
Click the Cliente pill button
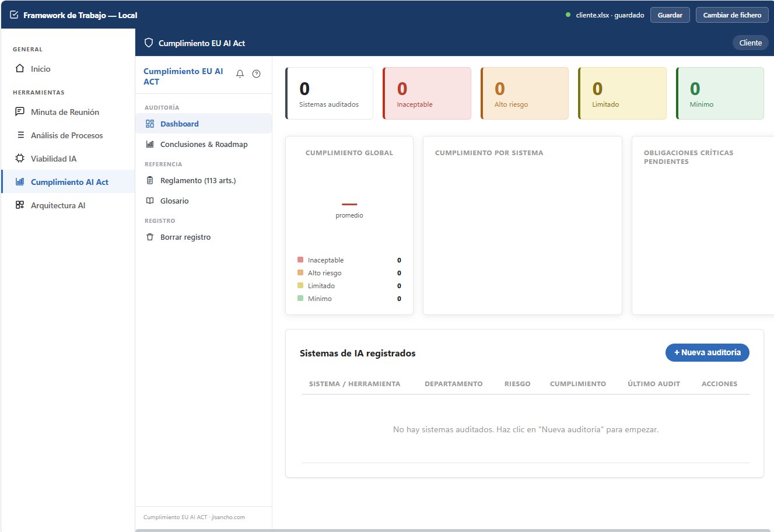750,43
